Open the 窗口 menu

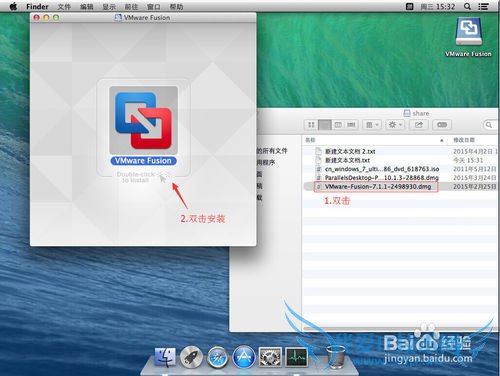click(x=154, y=6)
